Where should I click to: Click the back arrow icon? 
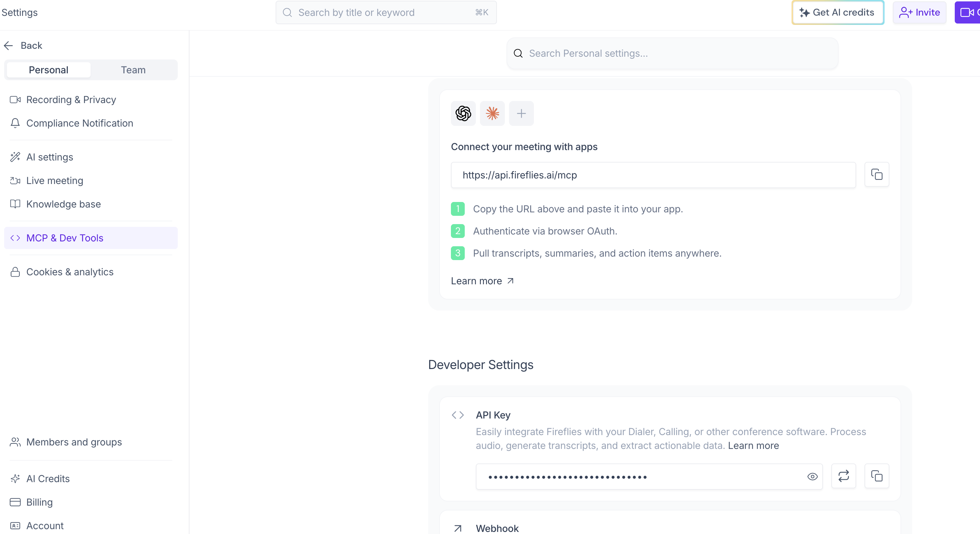click(x=8, y=46)
